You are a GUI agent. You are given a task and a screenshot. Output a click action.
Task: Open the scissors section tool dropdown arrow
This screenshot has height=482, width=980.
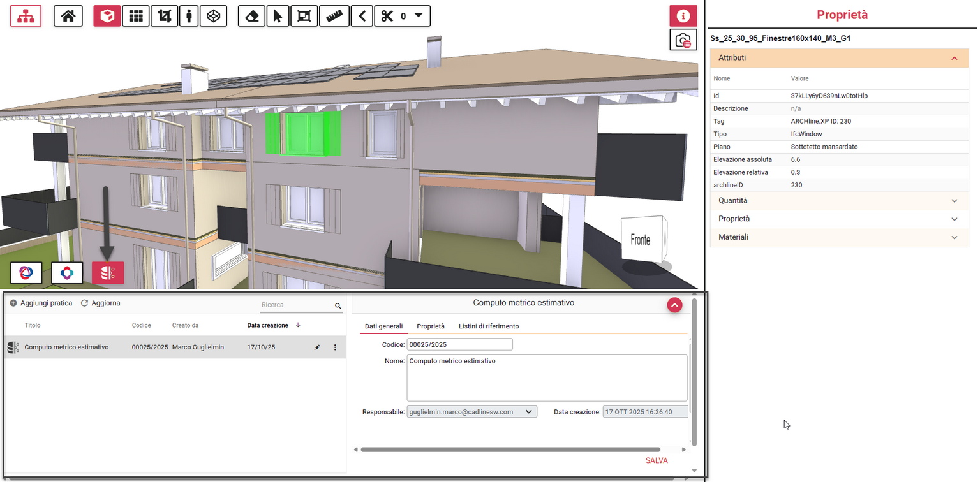[419, 16]
